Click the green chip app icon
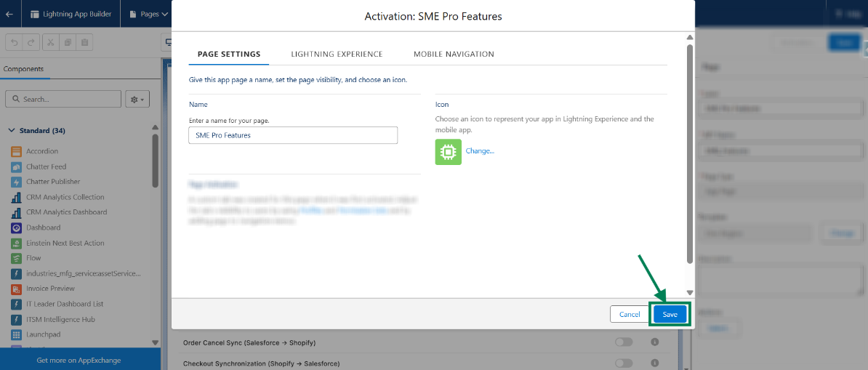Image resolution: width=868 pixels, height=370 pixels. (x=448, y=151)
